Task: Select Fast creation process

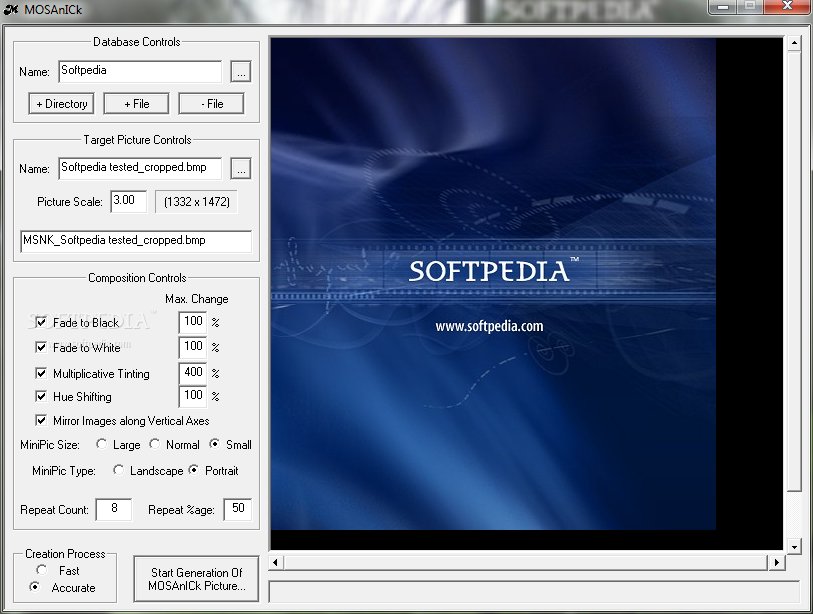Action: (x=41, y=570)
